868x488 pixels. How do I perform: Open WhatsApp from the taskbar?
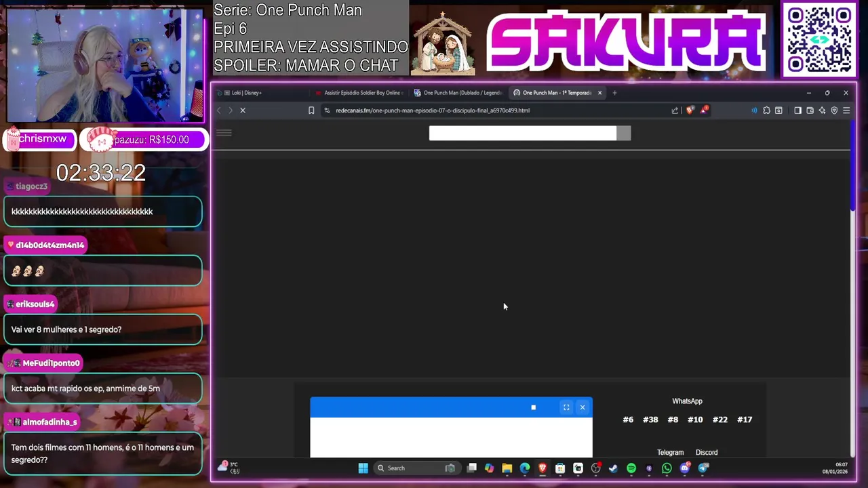pos(667,468)
